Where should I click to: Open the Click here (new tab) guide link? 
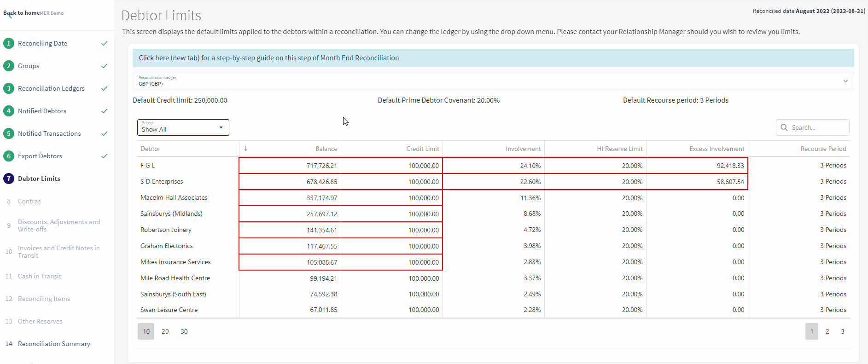(169, 58)
